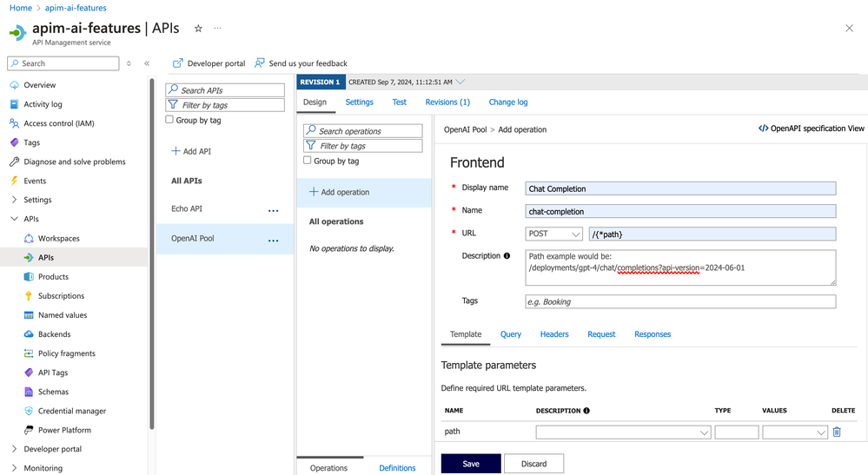Open the ellipsis menu for Echo API
868x475 pixels.
[x=273, y=211]
